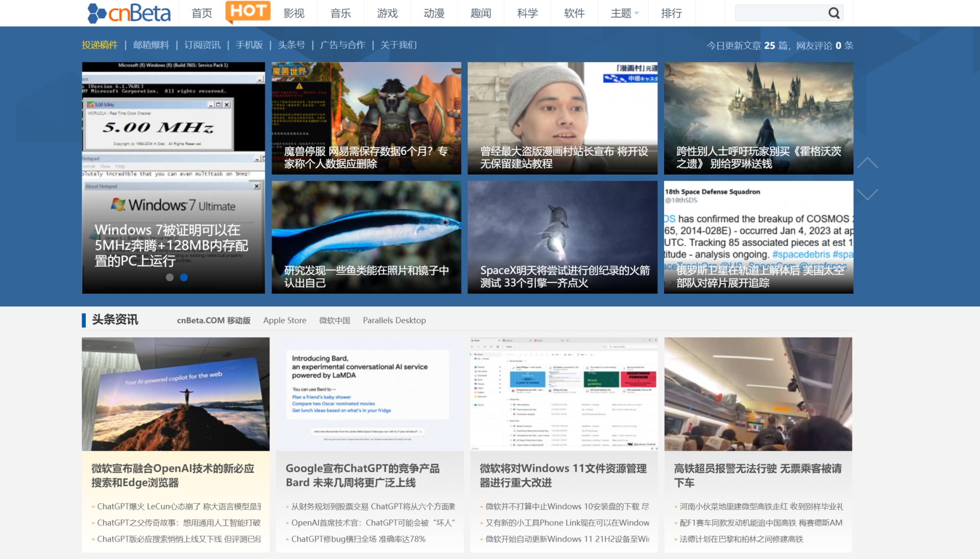Open the 霍格沃茨之遗 article thumbnail
The width and height of the screenshot is (980, 559).
tap(758, 118)
